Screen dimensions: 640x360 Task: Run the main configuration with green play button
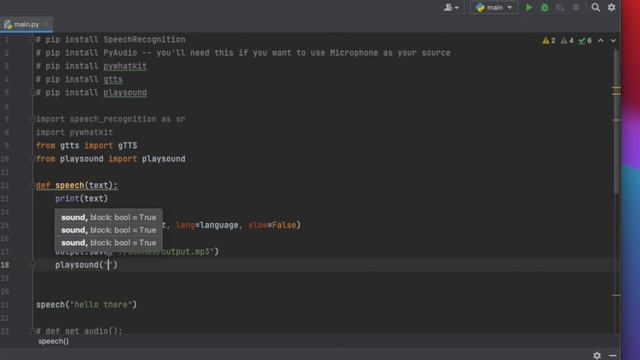click(529, 7)
